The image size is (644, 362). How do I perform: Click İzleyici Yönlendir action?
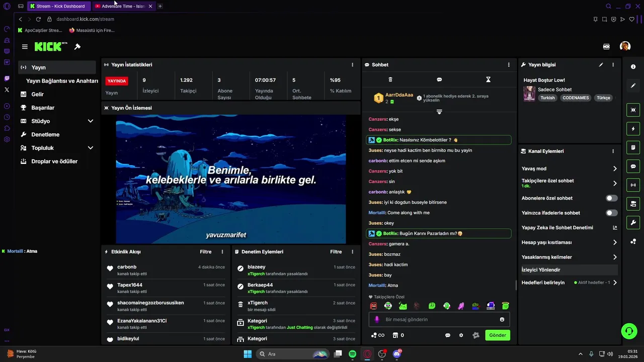[570, 270]
